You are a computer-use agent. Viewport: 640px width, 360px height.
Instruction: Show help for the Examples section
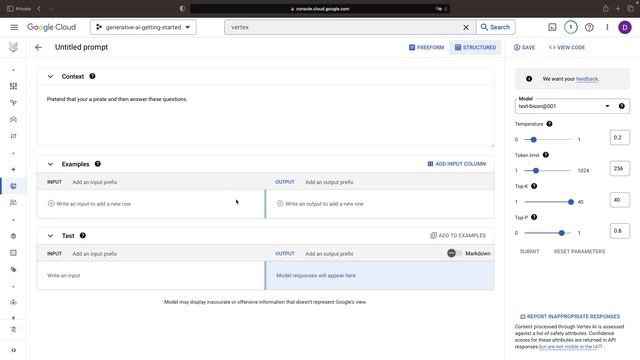coord(98,164)
